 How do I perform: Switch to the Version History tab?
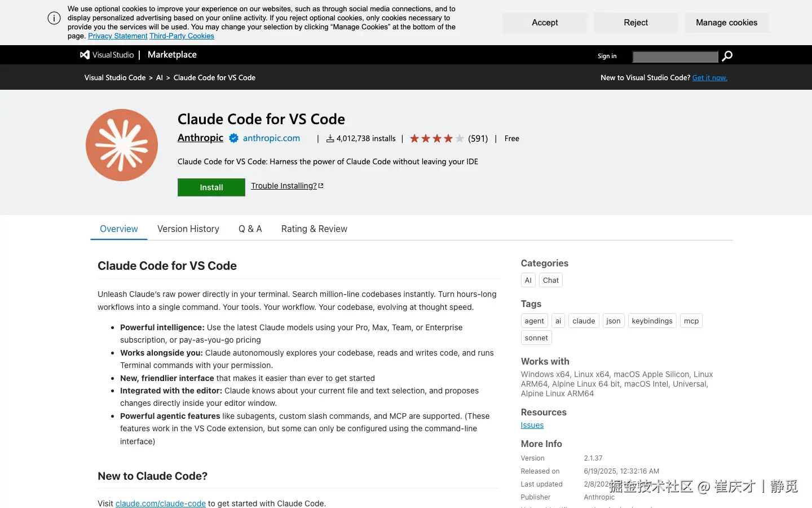188,229
